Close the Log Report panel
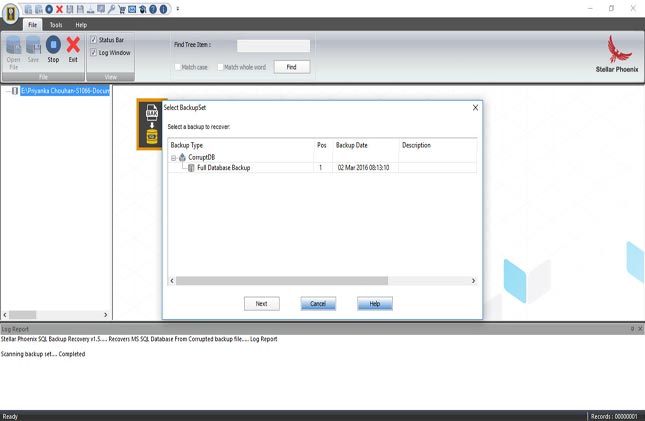Image resolution: width=645 pixels, height=421 pixels. click(x=640, y=329)
